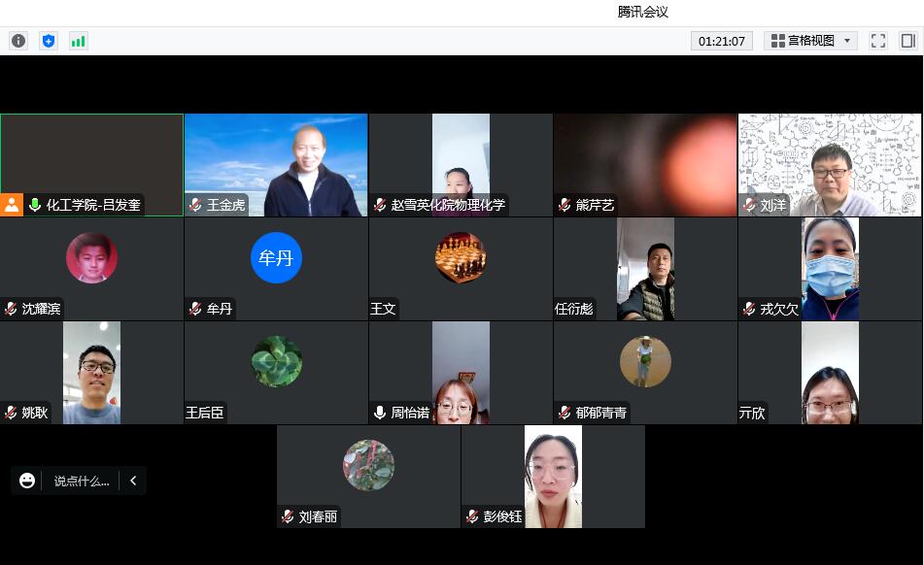The height and width of the screenshot is (565, 924).
Task: Click 彭俊钰's muted microphone icon
Action: point(472,516)
